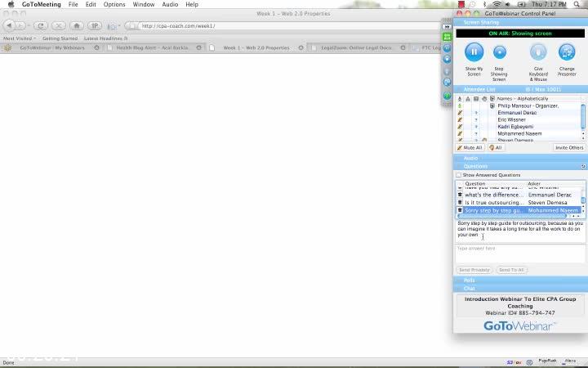Unmute Mohammed Naeem via mic icon
The height and width of the screenshot is (368, 588).
[460, 133]
